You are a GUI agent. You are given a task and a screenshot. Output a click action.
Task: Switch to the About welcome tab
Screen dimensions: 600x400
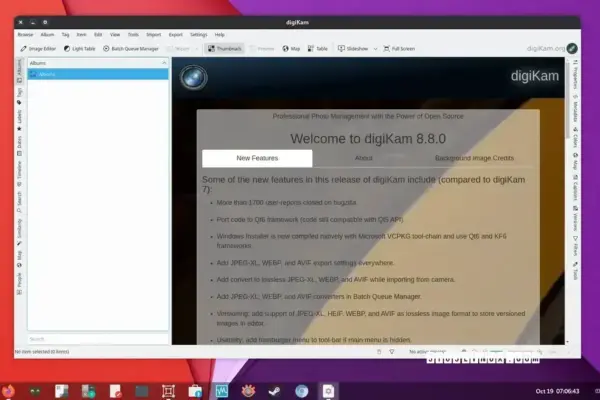point(363,158)
